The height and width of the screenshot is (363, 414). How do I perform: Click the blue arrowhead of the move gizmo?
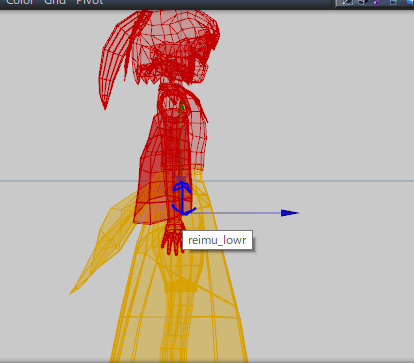[x=289, y=213]
